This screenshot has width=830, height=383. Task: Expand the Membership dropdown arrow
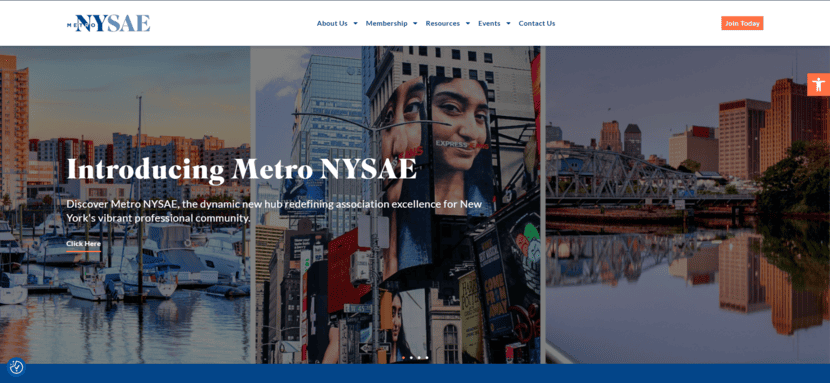pos(415,23)
